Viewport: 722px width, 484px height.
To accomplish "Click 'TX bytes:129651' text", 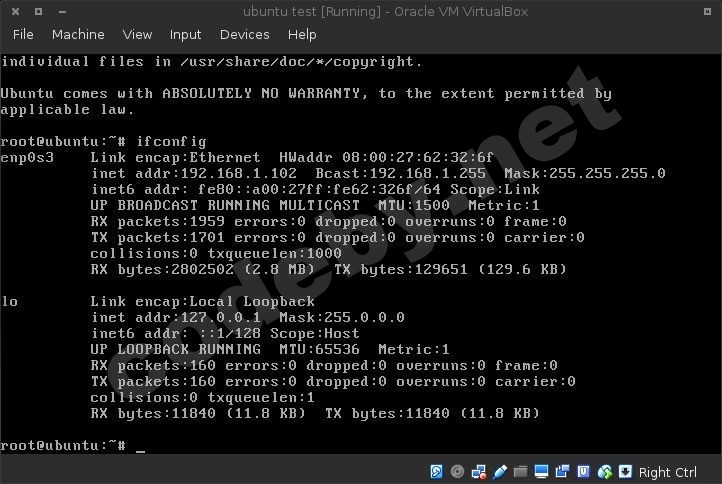I will [x=401, y=269].
